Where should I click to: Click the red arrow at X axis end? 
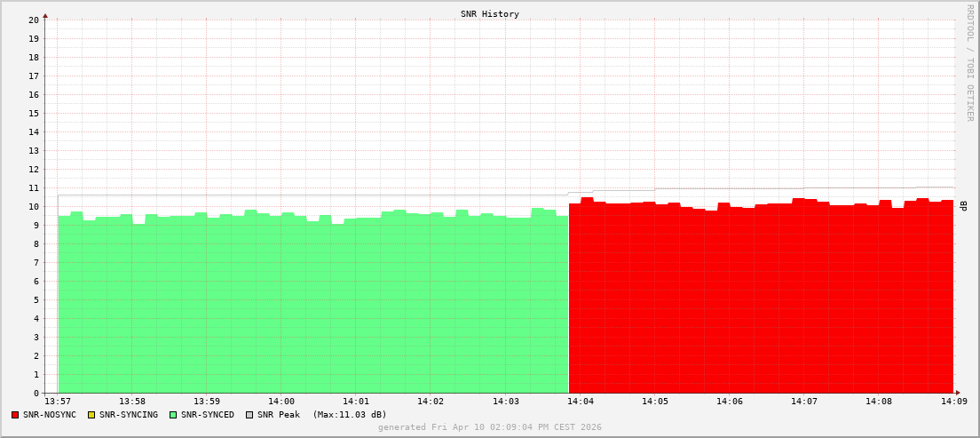958,393
